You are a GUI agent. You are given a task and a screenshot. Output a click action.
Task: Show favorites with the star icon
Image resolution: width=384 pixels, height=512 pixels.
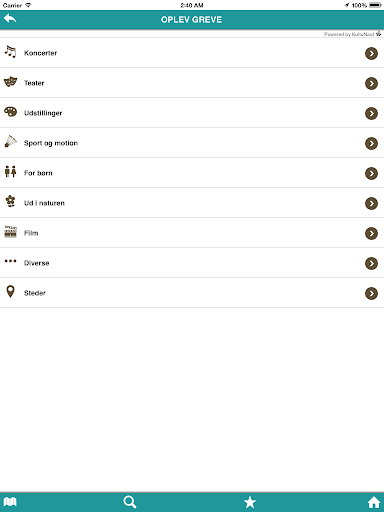(x=250, y=502)
